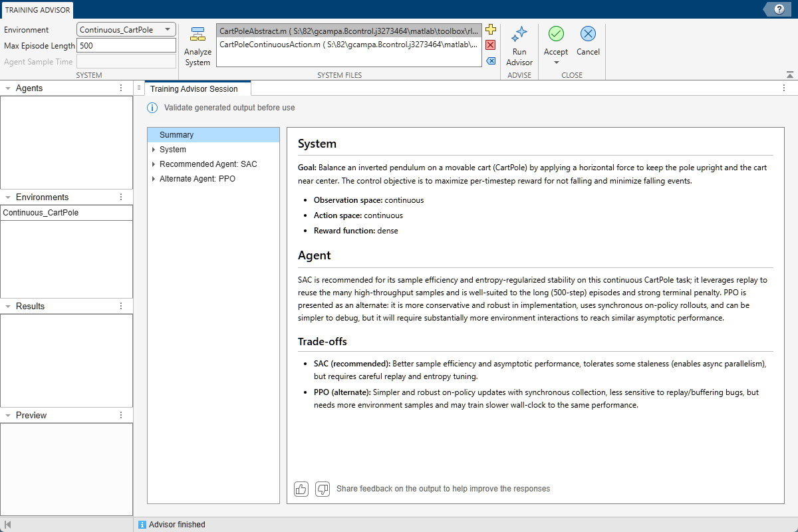Collapse the Preview panel
This screenshot has width=798, height=532.
tap(7, 415)
